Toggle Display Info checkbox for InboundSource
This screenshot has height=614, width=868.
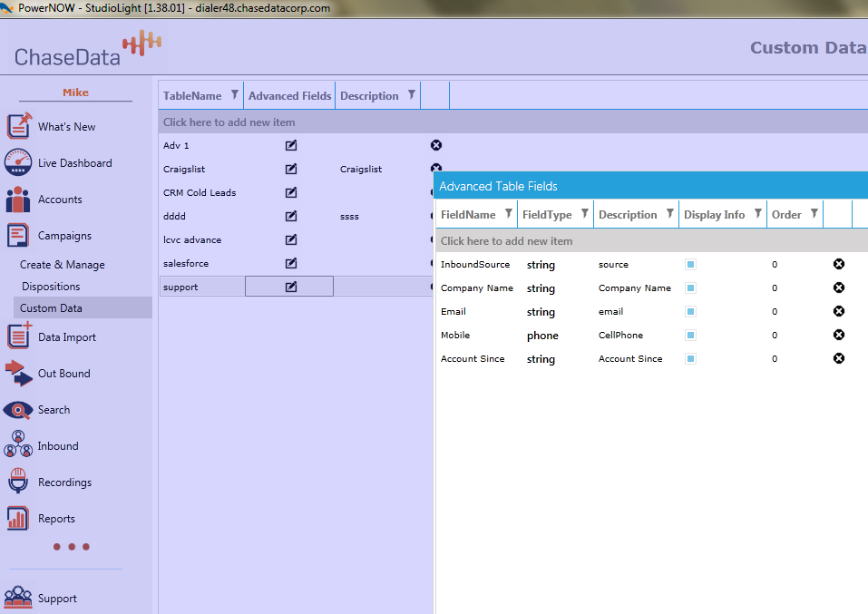click(690, 265)
